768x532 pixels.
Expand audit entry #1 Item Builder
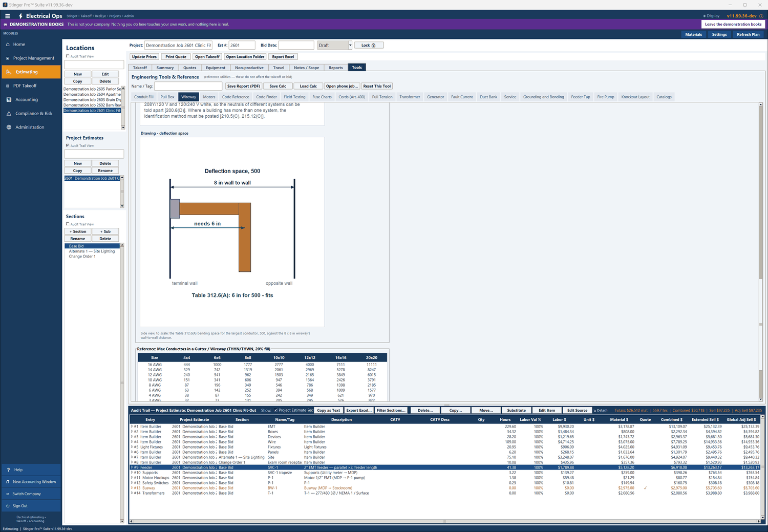132,427
